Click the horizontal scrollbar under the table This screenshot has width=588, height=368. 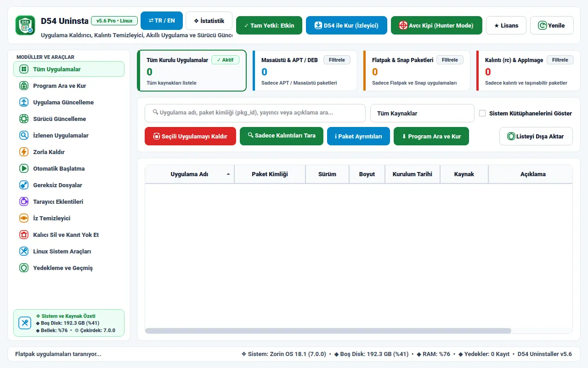click(x=328, y=331)
